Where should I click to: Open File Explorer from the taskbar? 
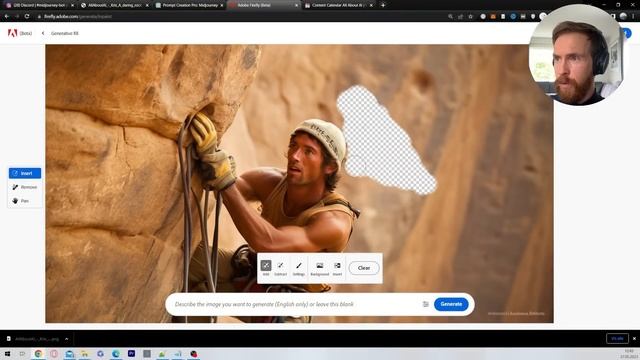(x=85, y=353)
